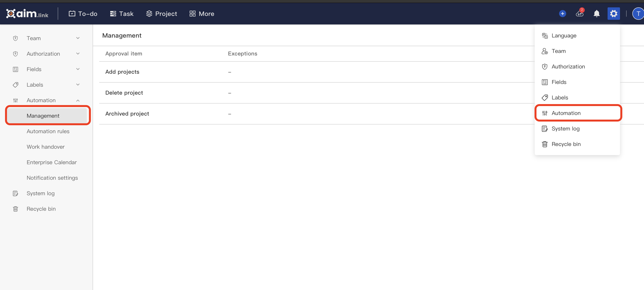The height and width of the screenshot is (290, 644).
Task: Open the settings gear icon
Action: (614, 14)
